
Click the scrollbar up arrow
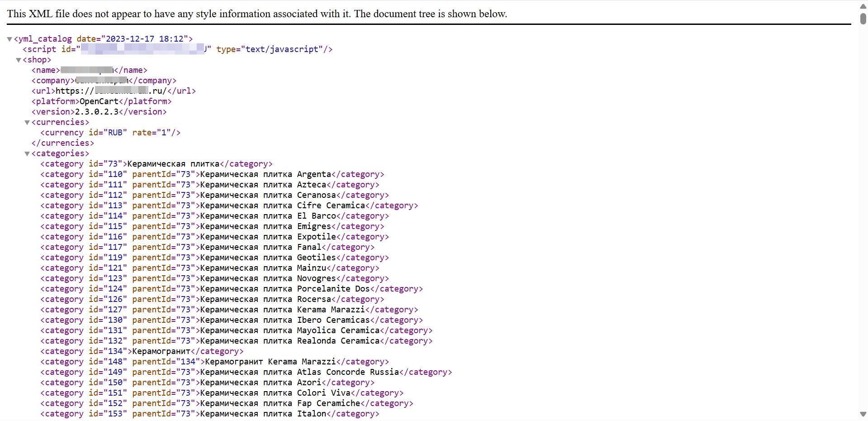tap(863, 6)
